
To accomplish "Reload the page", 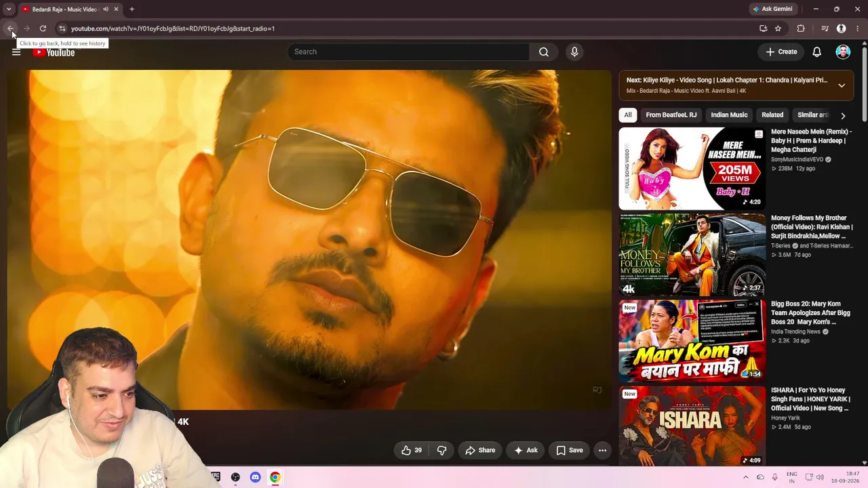I will (43, 28).
